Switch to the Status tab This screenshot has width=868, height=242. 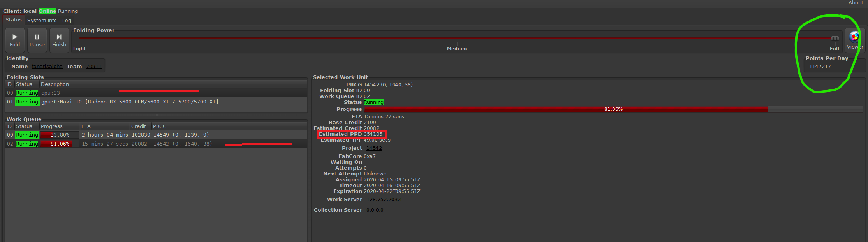[x=14, y=20]
